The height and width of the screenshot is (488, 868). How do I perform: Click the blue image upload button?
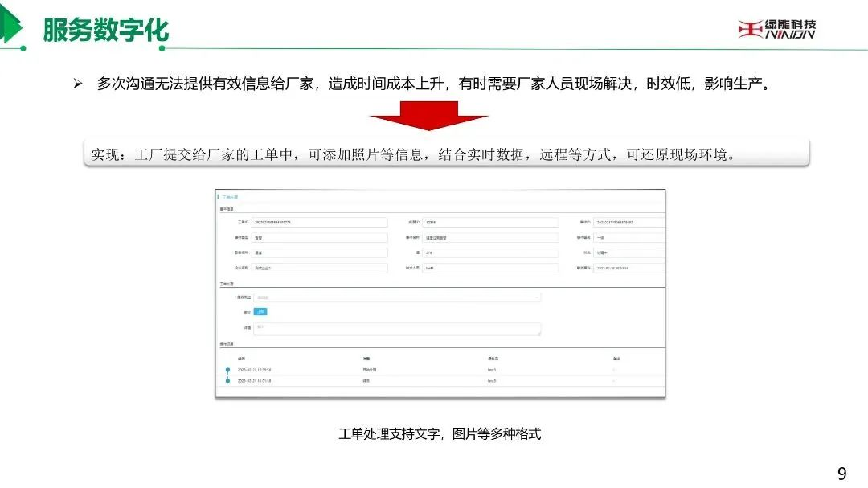pos(260,312)
